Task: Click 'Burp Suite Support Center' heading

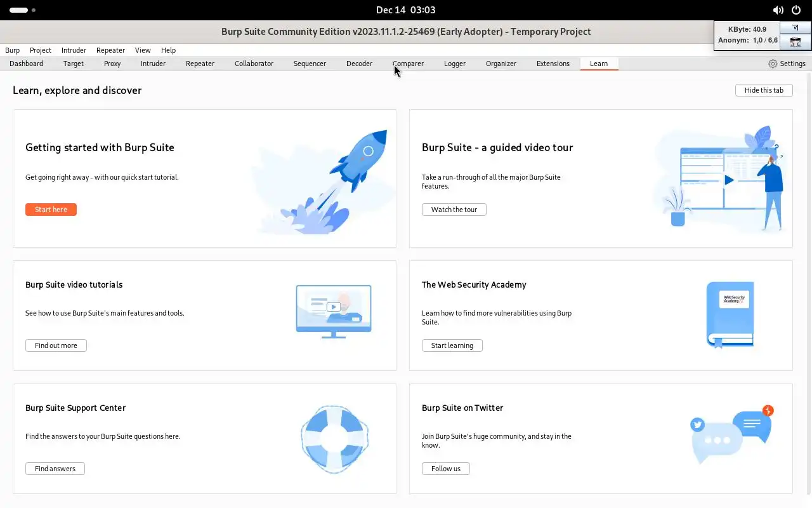Action: (75, 408)
